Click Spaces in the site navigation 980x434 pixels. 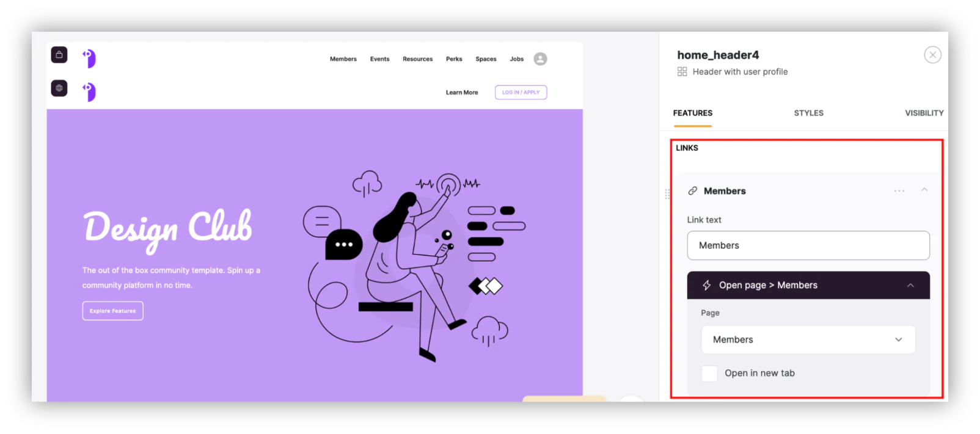coord(486,59)
